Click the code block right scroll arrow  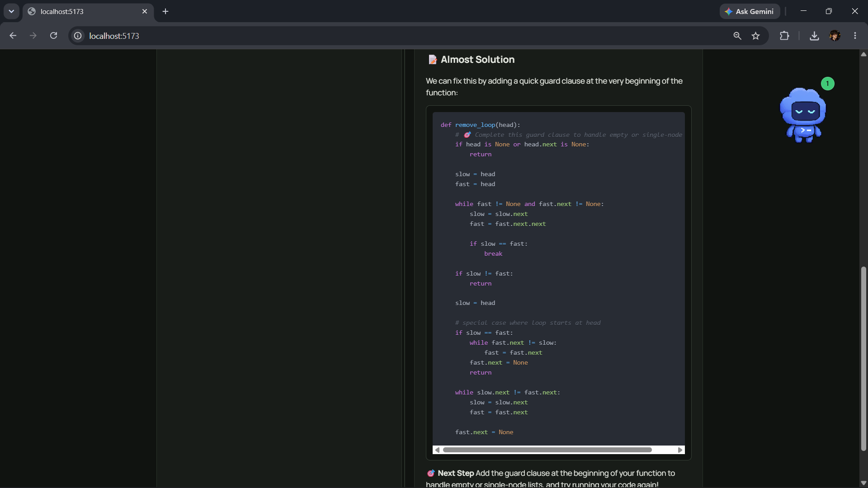(x=680, y=450)
